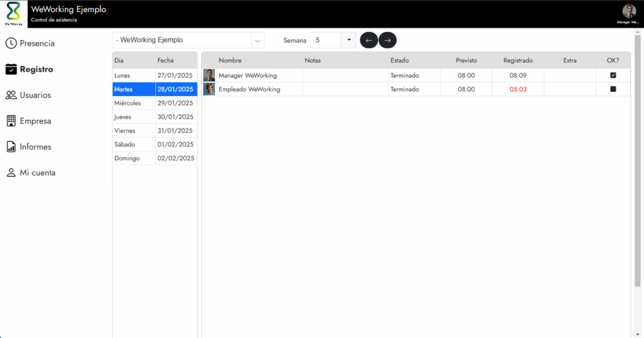Select Miércoles 29/01/2025 in the day list
Image resolution: width=644 pixels, height=338 pixels.
[x=155, y=103]
